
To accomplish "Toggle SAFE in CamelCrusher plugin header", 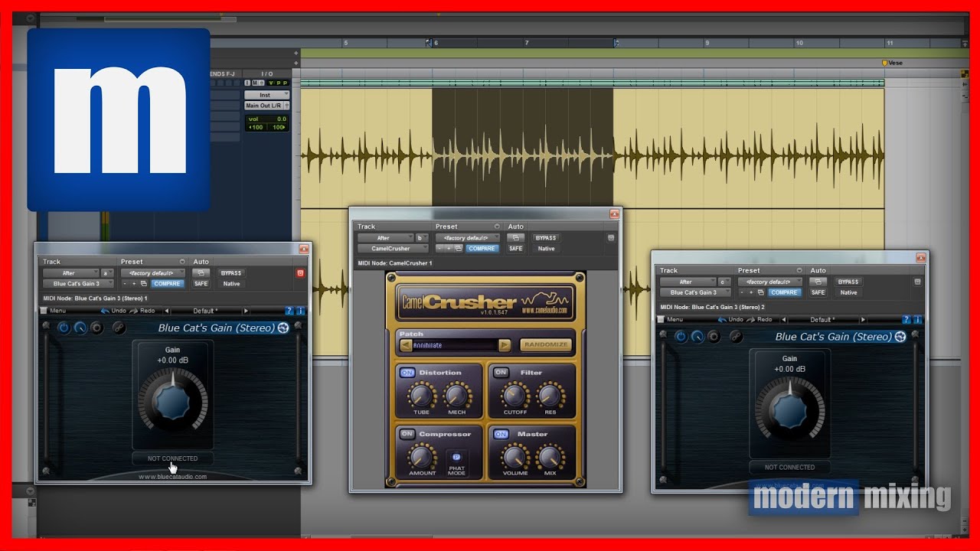I will (516, 248).
